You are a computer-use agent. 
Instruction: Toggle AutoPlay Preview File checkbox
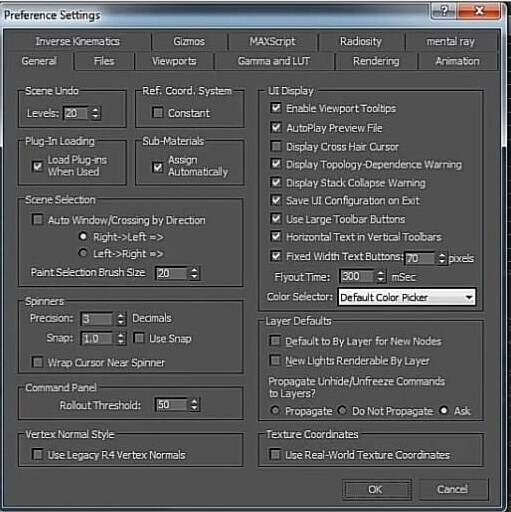click(x=276, y=127)
